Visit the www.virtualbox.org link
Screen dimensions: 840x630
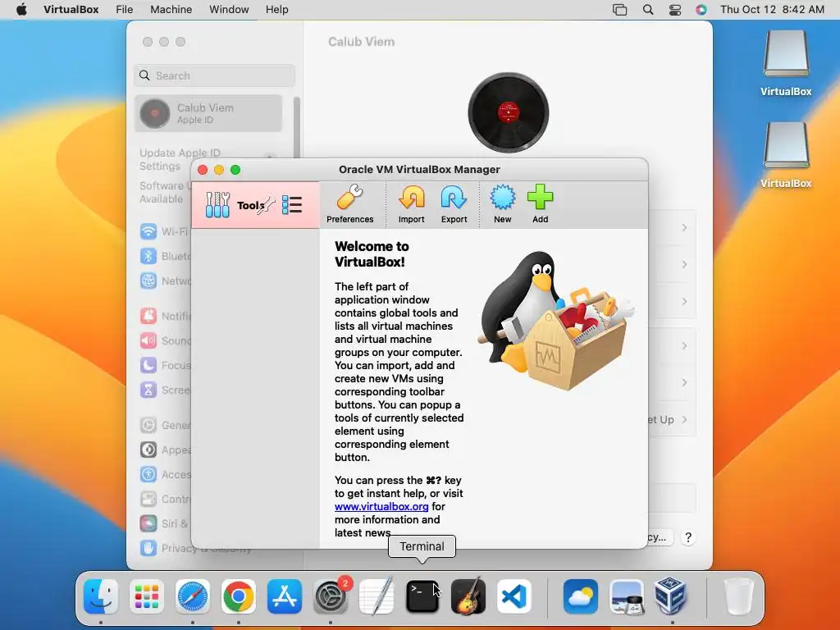tap(381, 506)
